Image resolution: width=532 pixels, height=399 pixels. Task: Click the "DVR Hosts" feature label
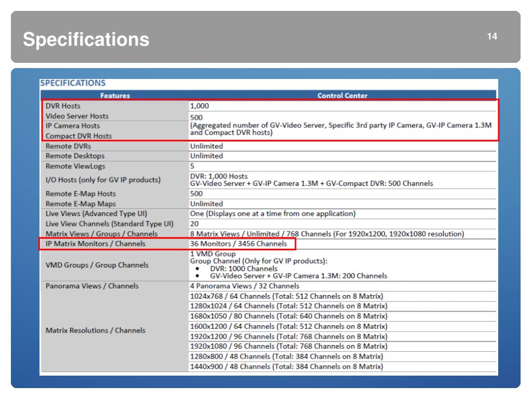click(63, 106)
